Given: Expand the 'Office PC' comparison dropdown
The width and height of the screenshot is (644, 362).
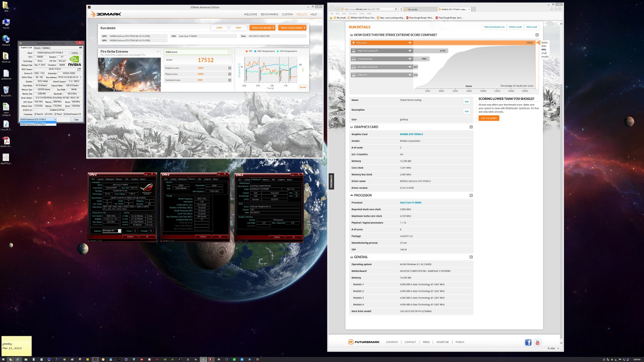Looking at the screenshot, I should tap(410, 75).
